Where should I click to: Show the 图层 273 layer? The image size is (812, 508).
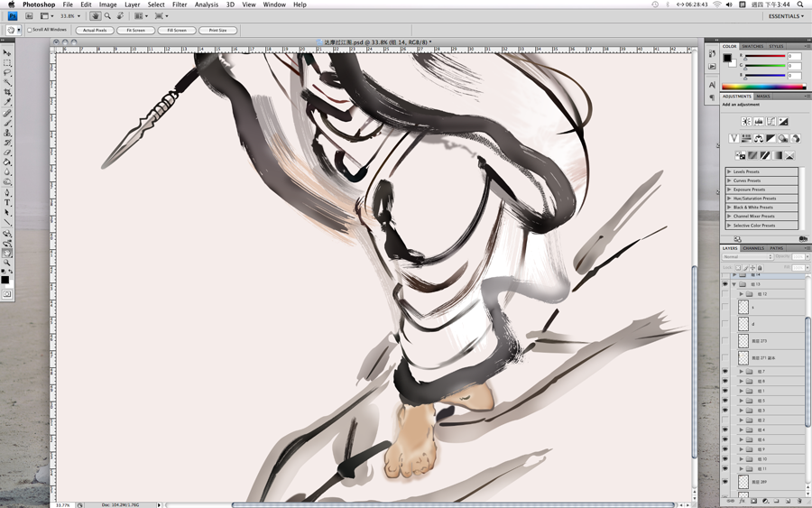(725, 341)
